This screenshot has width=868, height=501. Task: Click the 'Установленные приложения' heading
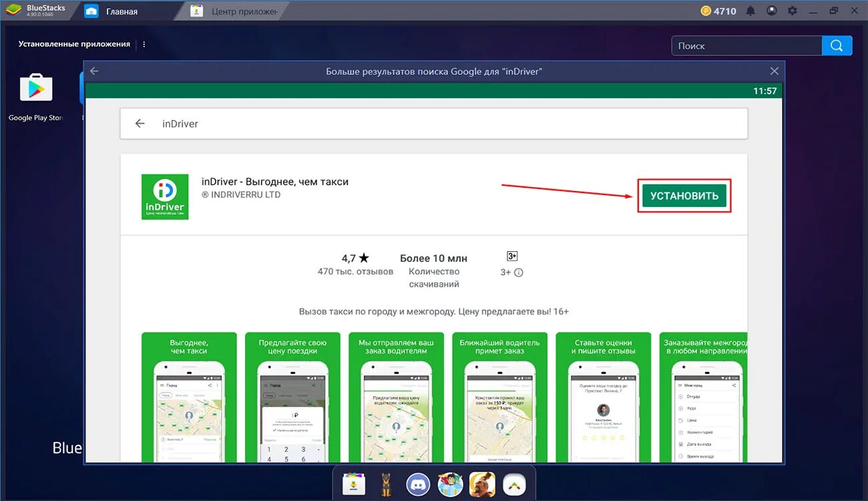click(74, 44)
